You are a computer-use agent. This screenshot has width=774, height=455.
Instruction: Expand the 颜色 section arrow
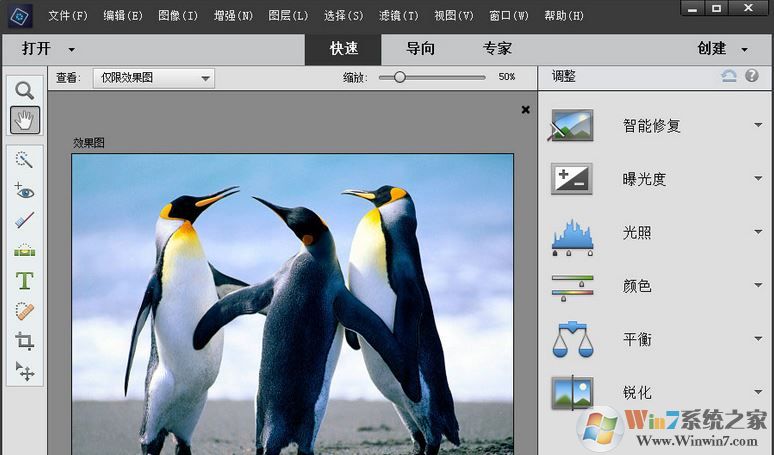pos(758,285)
